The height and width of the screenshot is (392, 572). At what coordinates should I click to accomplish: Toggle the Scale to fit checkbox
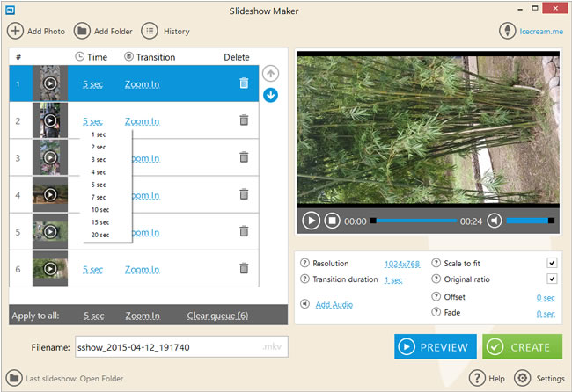click(552, 263)
